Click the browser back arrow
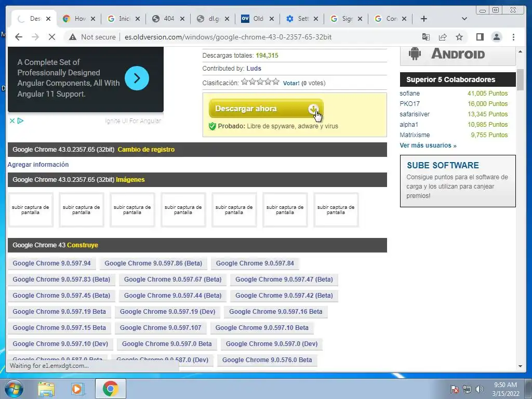Screen dimensions: 532x399 tap(19, 37)
